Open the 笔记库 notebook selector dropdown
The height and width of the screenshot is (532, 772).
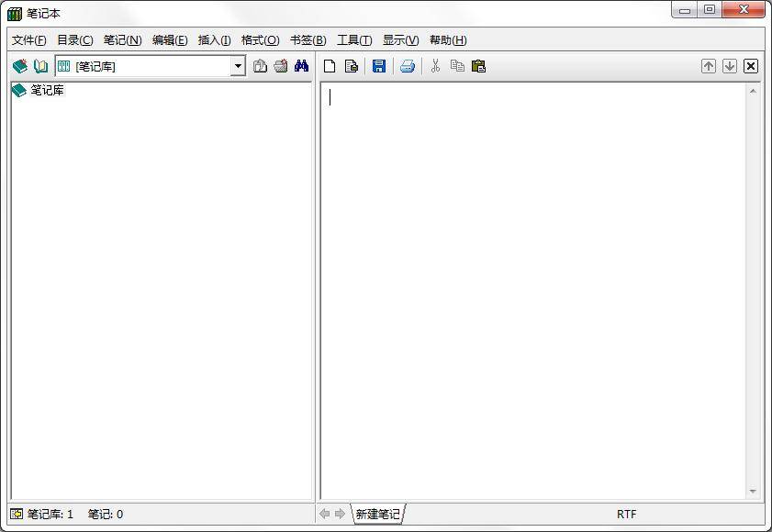click(238, 65)
